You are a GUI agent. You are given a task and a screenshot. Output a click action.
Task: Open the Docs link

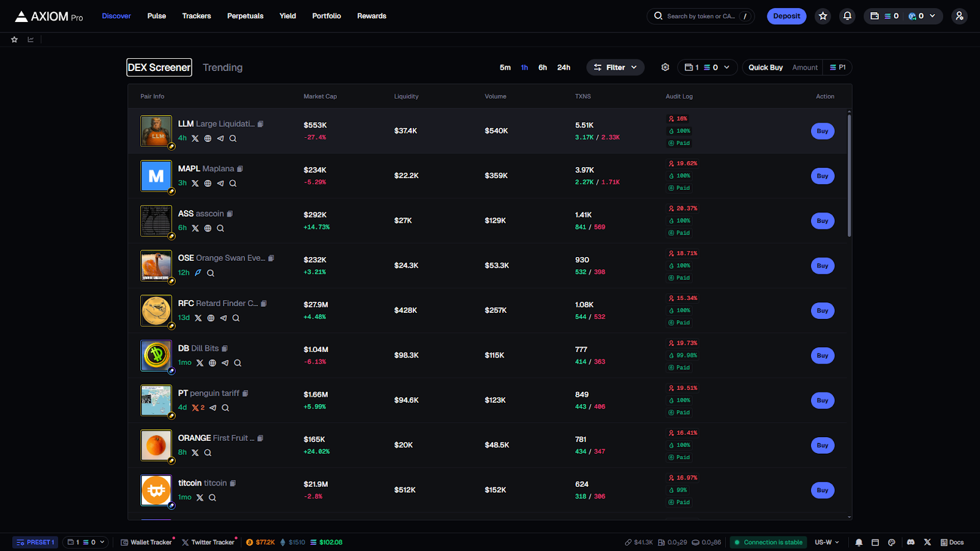point(952,542)
